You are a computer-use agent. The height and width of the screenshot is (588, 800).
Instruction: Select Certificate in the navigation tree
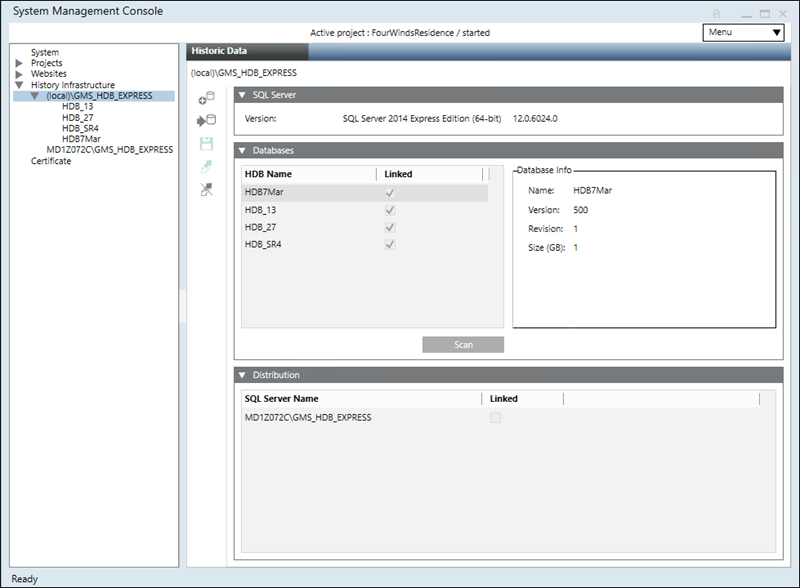[x=51, y=161]
